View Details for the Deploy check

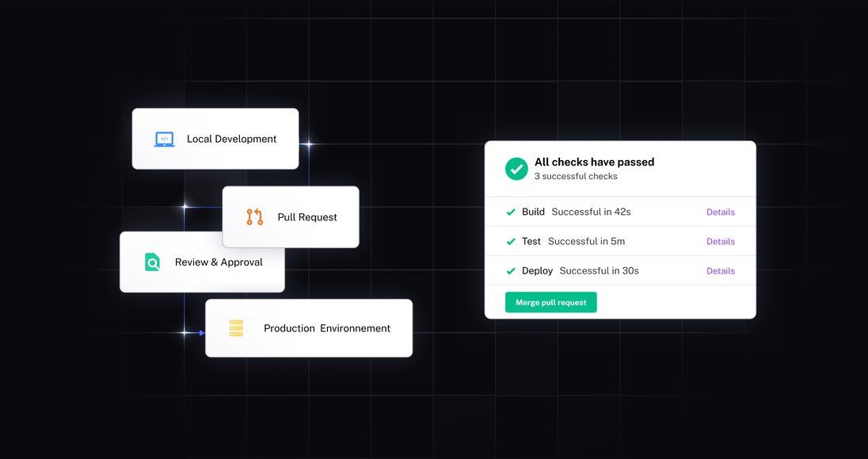pyautogui.click(x=720, y=271)
